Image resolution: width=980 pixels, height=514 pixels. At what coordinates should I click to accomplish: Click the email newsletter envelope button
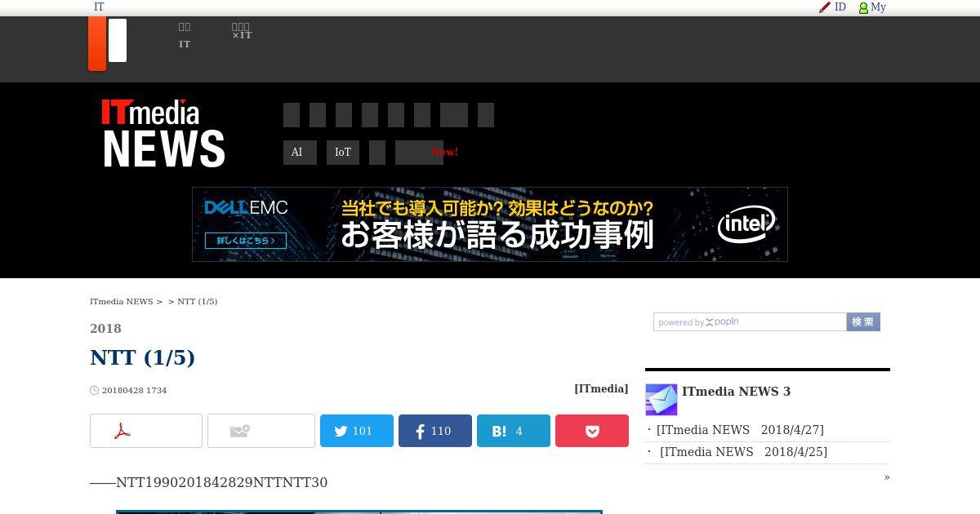pyautogui.click(x=261, y=431)
